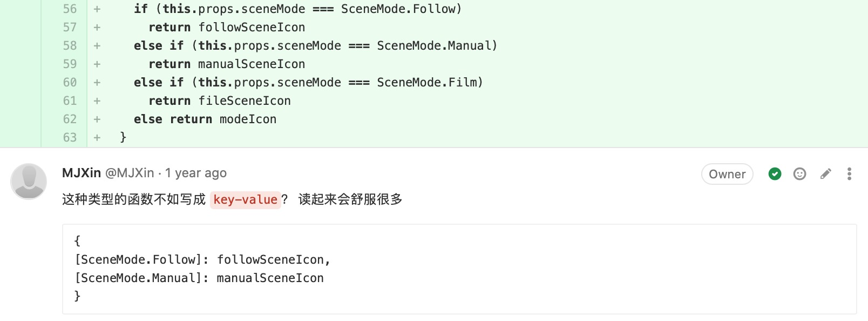Viewport: 868px width, 321px height.
Task: Click line number 62 in diff
Action: (x=70, y=119)
